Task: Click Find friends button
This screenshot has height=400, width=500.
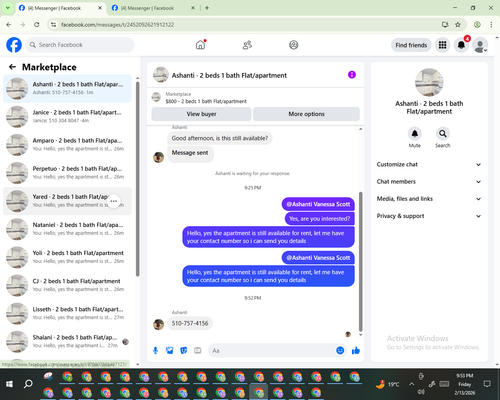Action: (x=411, y=45)
